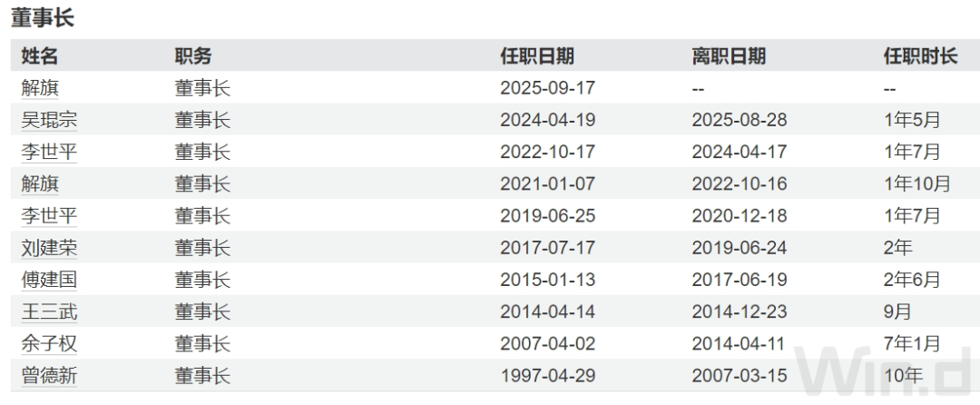
Task: Click 解旗 in the 2021-01-07 row
Action: click(40, 184)
